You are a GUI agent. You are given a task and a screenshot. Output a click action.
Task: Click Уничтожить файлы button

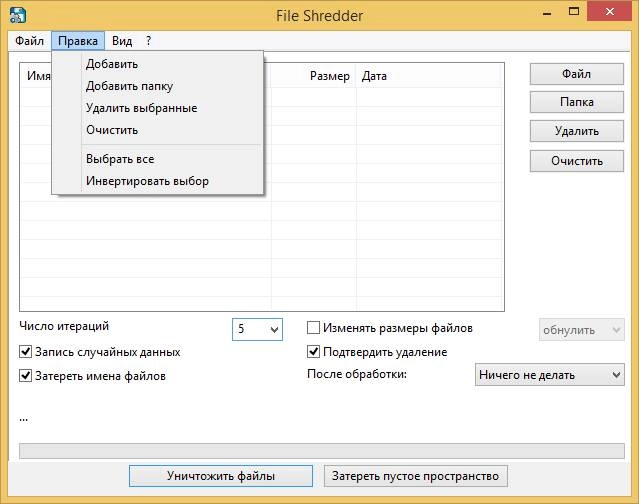tap(221, 476)
